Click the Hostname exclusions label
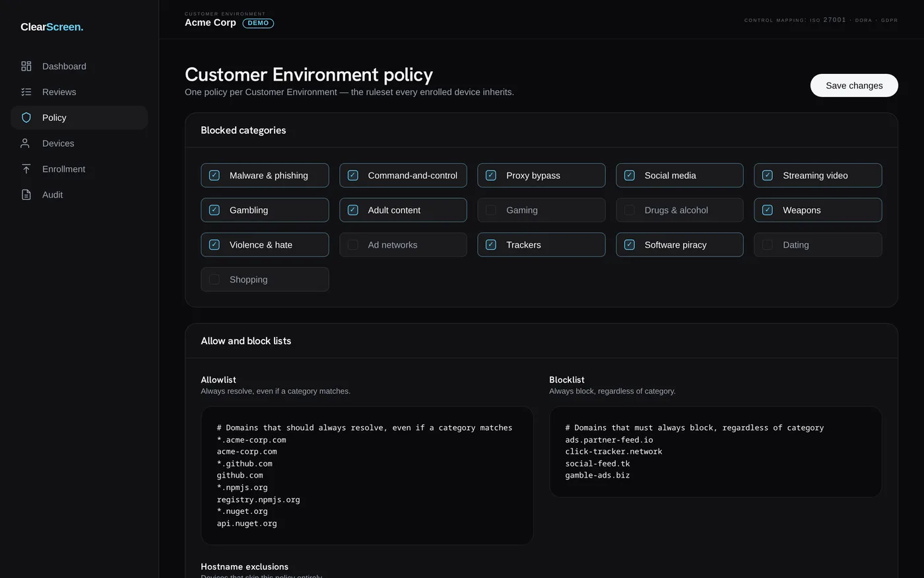This screenshot has height=578, width=924. (x=245, y=567)
